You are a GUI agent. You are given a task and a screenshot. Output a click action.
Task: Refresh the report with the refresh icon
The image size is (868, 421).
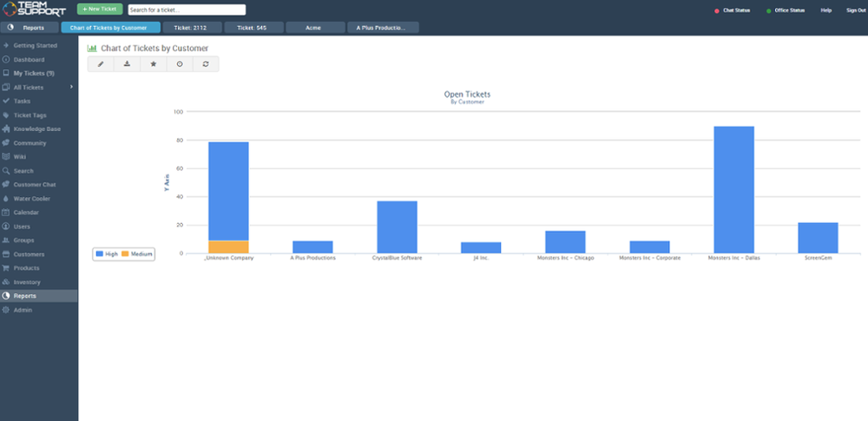[206, 64]
